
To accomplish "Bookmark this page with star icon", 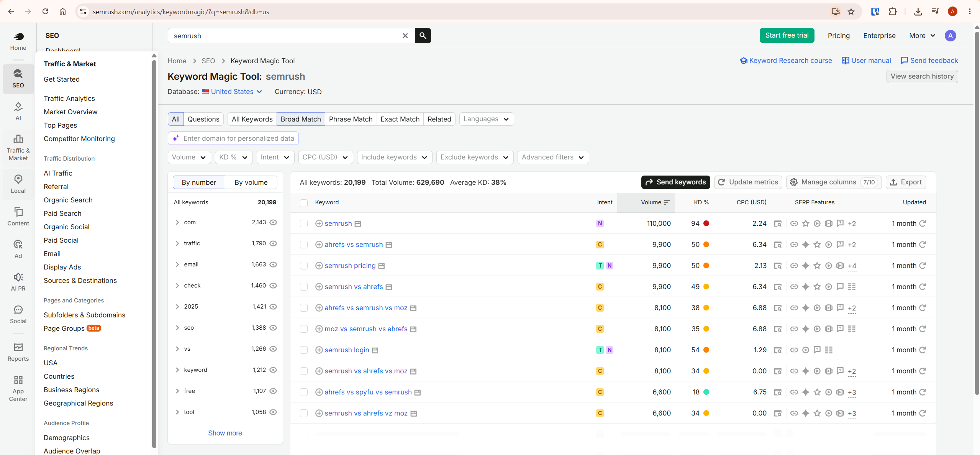I will click(851, 11).
